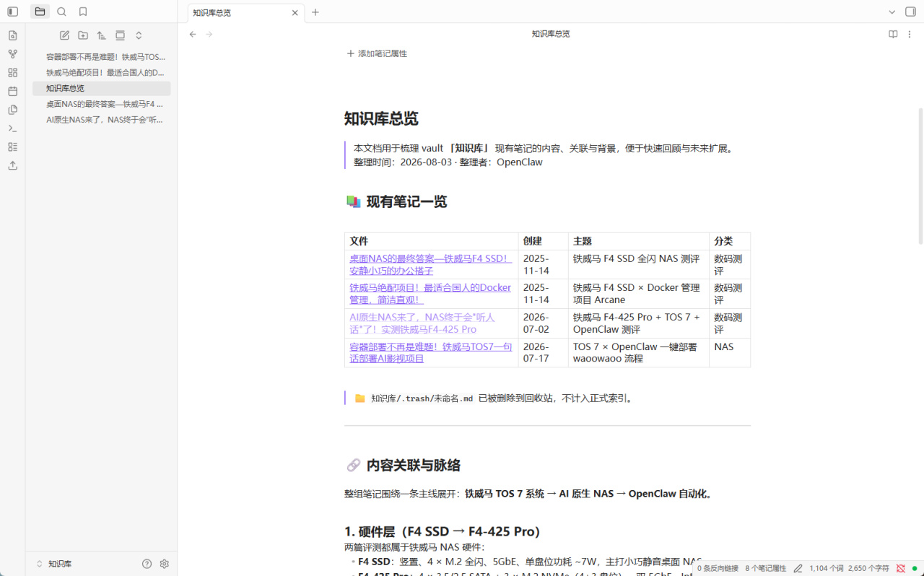Toggle editing mode pencil in status bar
924x576 pixels.
click(x=798, y=569)
